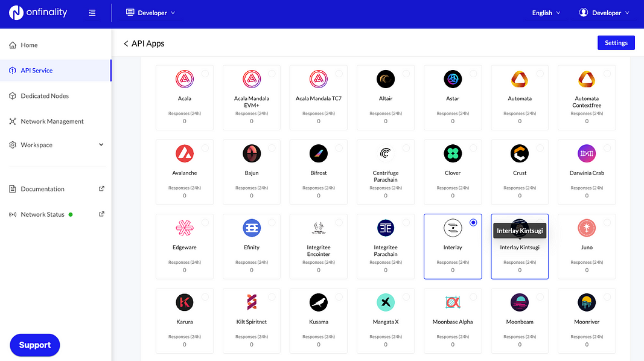The image size is (644, 361).
Task: Click the Acala Mandala EVM+ logo
Action: click(252, 79)
